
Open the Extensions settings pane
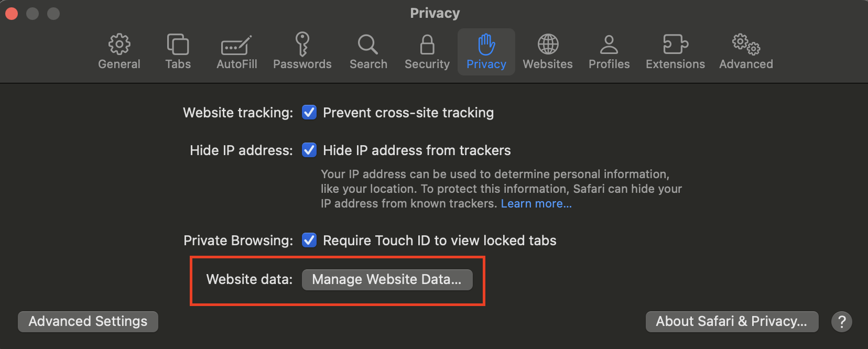(x=675, y=51)
